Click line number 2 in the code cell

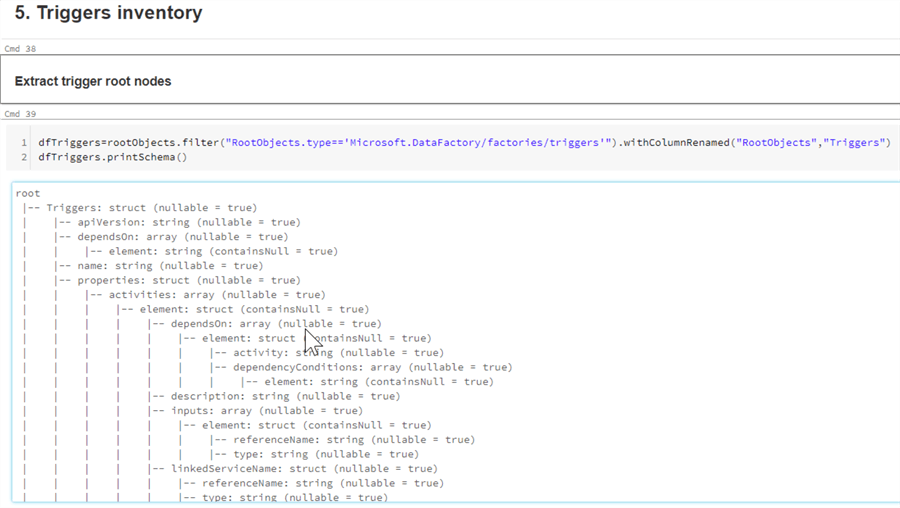[24, 157]
